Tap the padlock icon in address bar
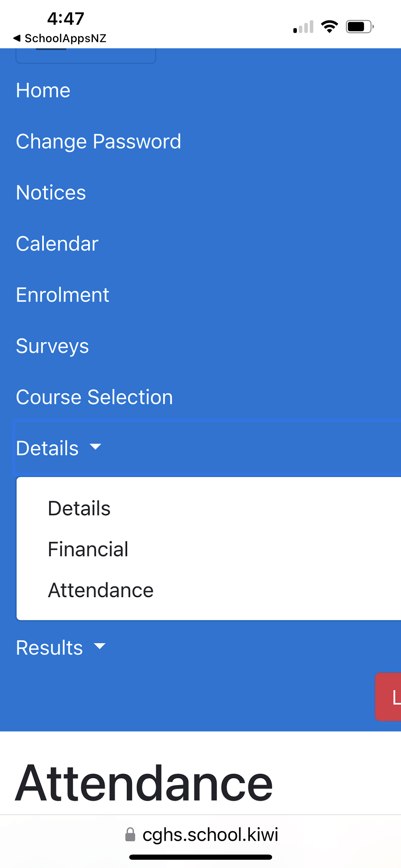The image size is (401, 868). pyautogui.click(x=130, y=834)
